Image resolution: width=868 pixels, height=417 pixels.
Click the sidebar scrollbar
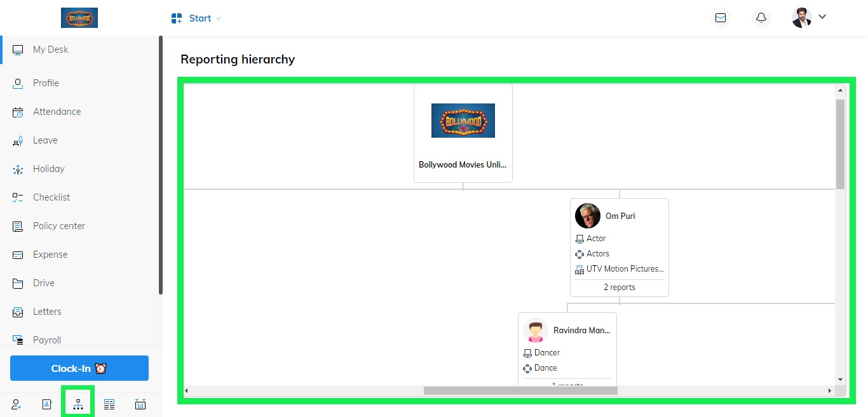pyautogui.click(x=161, y=165)
